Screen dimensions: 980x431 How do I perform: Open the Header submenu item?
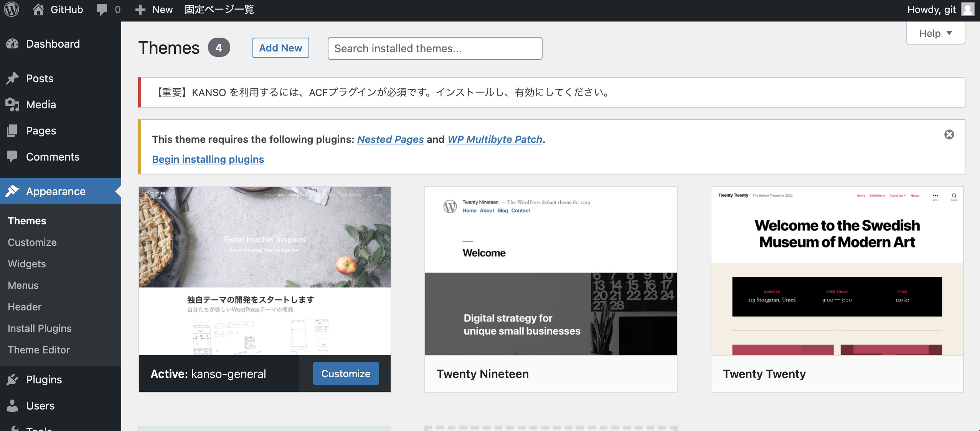(x=25, y=307)
